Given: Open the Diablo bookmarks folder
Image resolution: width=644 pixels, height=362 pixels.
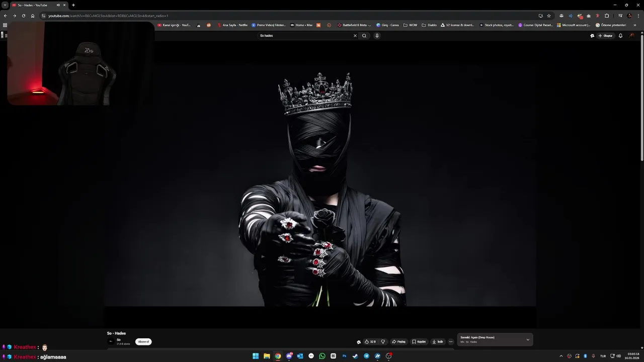Looking at the screenshot, I should pyautogui.click(x=429, y=25).
